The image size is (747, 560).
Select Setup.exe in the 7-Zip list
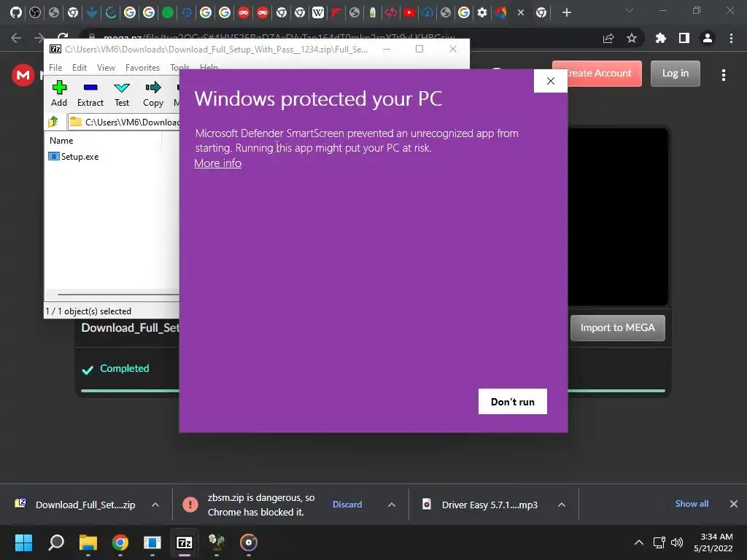click(74, 157)
